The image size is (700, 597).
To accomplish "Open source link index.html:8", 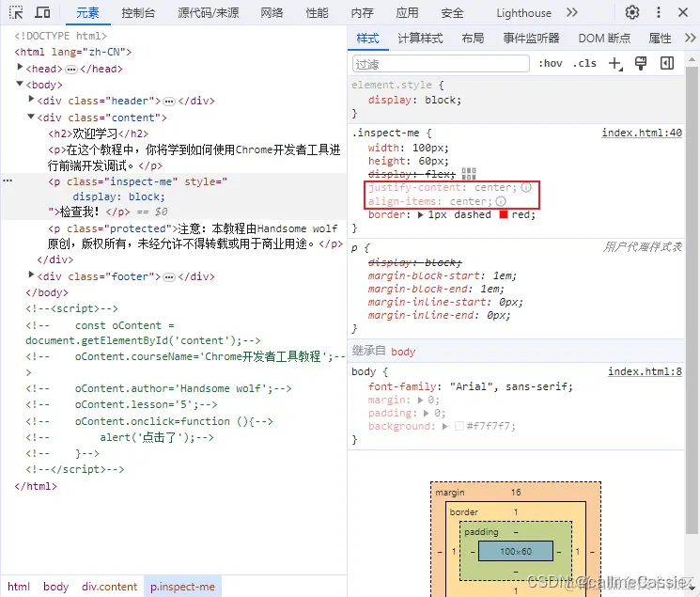I will 645,371.
